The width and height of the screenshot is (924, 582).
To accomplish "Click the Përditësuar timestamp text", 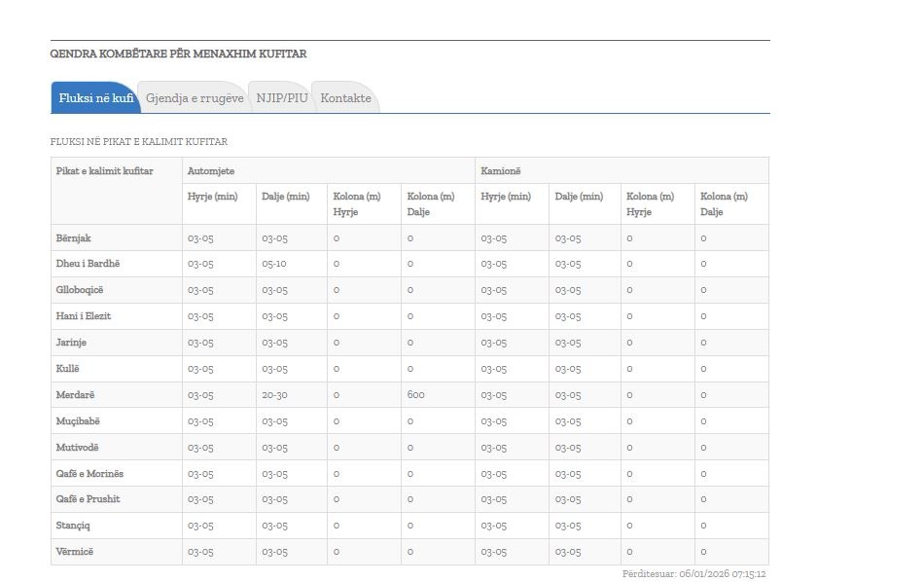I will tap(693, 574).
